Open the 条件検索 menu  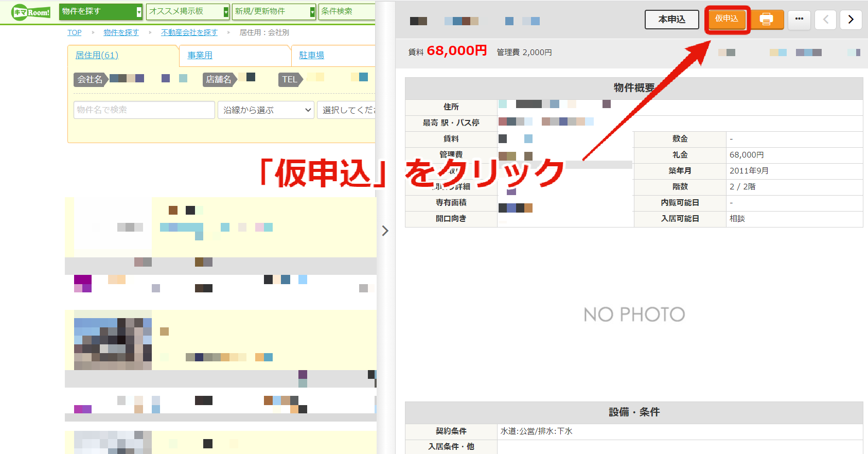(x=347, y=11)
